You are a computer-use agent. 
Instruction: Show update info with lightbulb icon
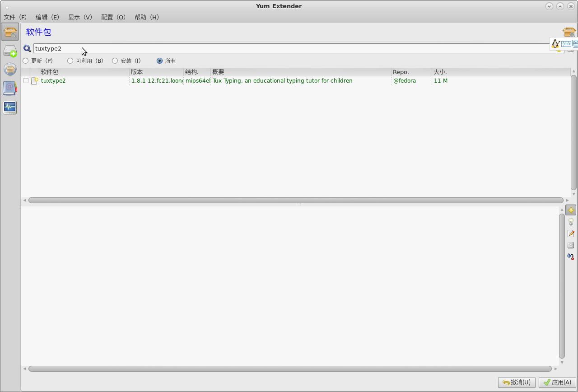[571, 222]
